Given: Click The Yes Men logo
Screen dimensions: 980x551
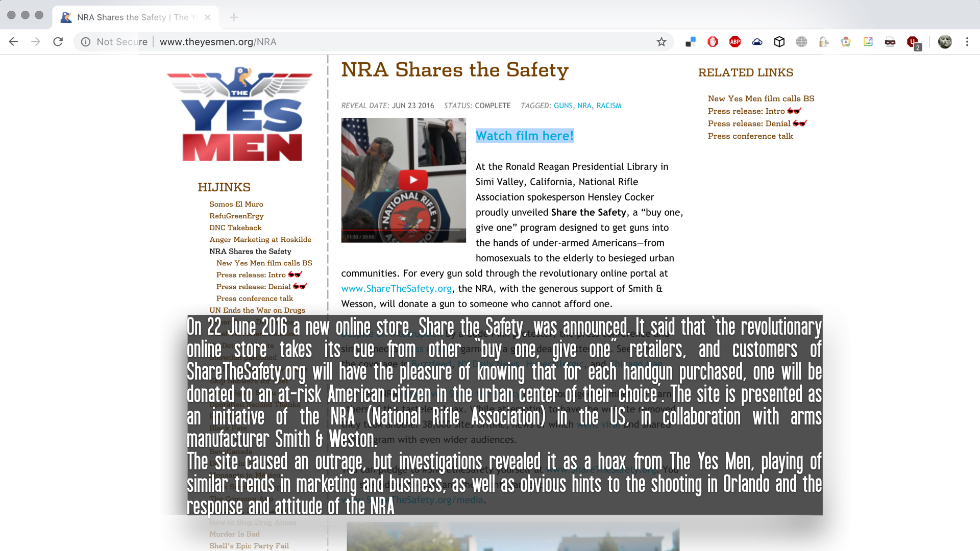Looking at the screenshot, I should 240,114.
